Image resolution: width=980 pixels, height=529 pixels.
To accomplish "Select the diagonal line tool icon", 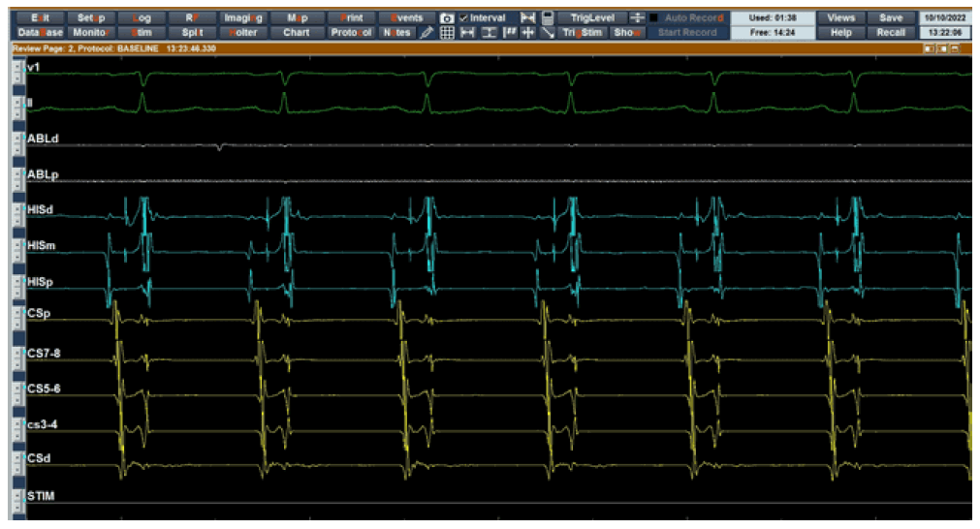I will (548, 33).
